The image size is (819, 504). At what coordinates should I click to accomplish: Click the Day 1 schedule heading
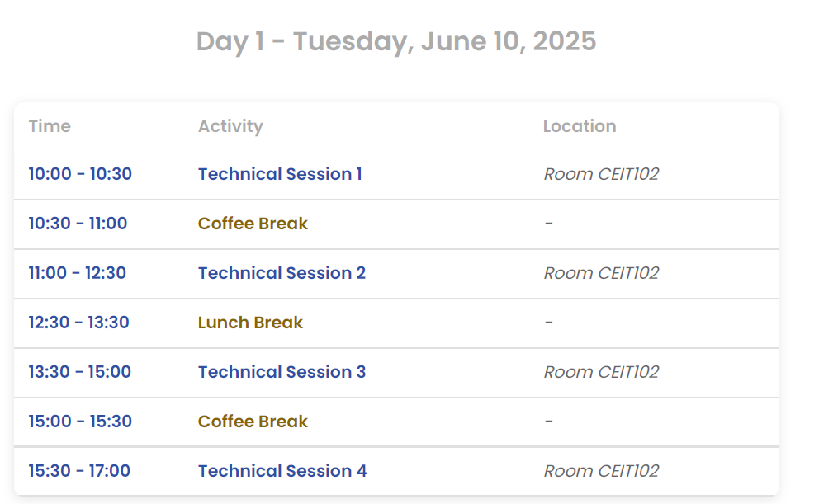[396, 41]
